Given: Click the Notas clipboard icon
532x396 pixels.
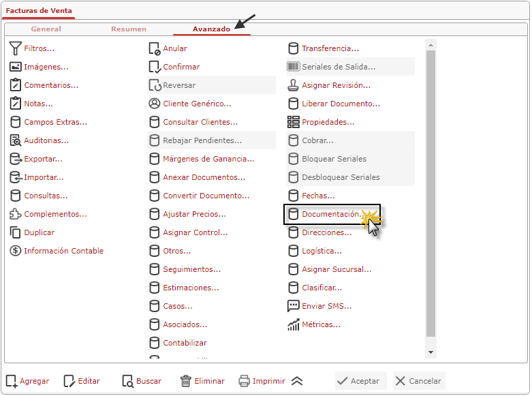Looking at the screenshot, I should (16, 104).
